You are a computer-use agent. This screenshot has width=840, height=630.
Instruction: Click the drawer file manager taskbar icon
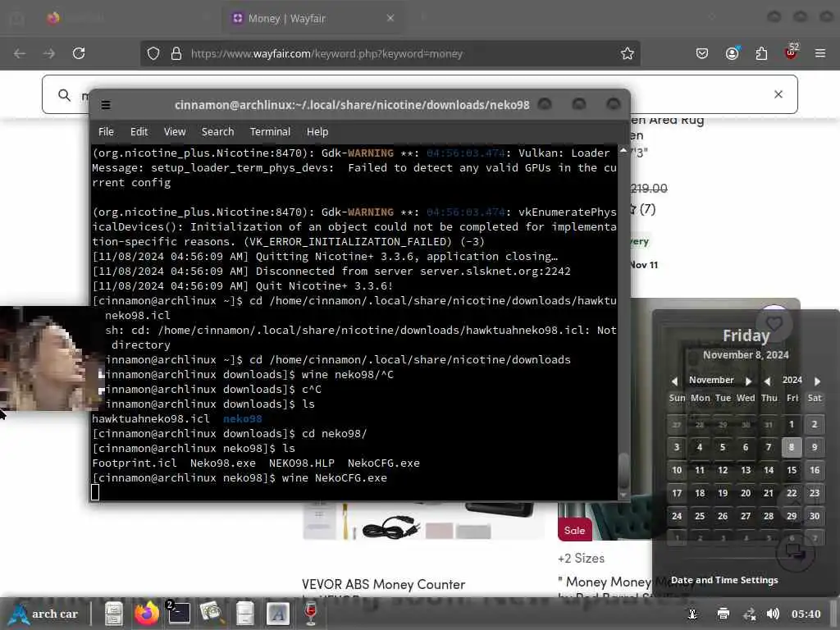point(244,614)
